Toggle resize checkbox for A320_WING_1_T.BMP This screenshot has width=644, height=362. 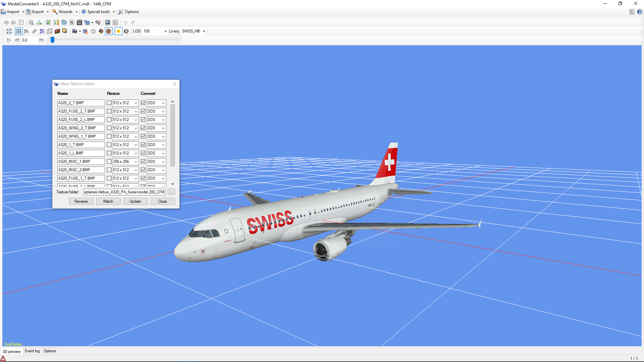(109, 136)
